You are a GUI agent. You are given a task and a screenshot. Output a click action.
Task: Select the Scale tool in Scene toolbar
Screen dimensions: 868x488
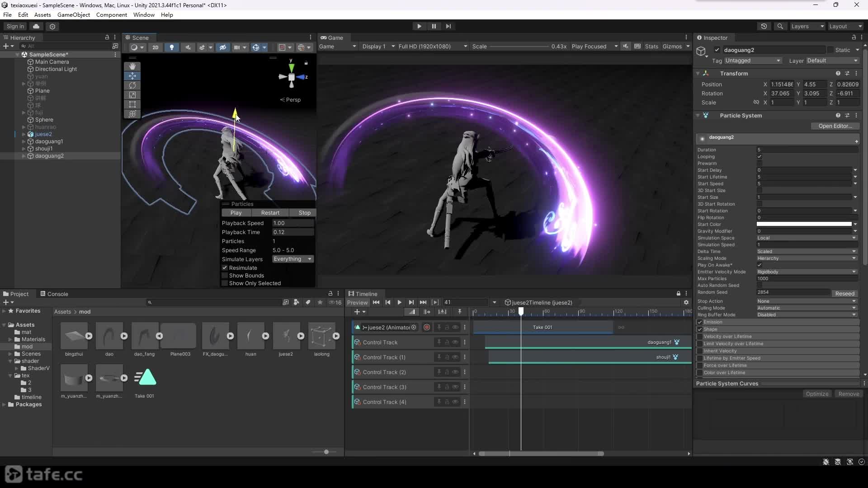[132, 95]
